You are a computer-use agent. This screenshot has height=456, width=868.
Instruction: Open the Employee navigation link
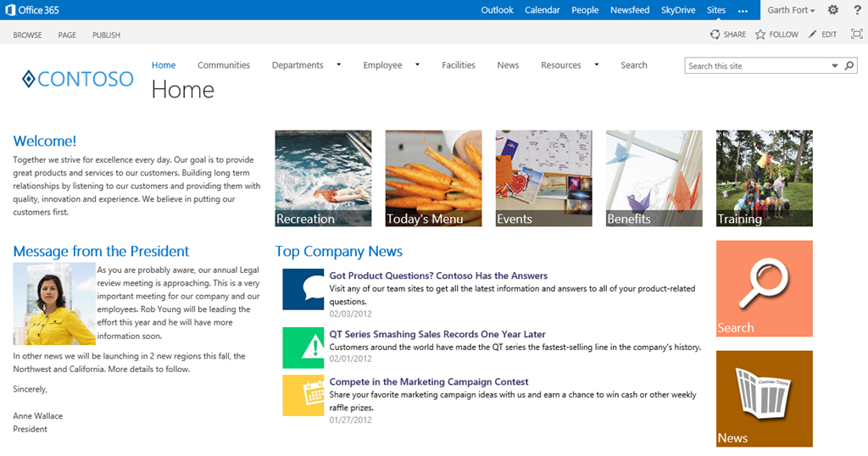tap(382, 64)
